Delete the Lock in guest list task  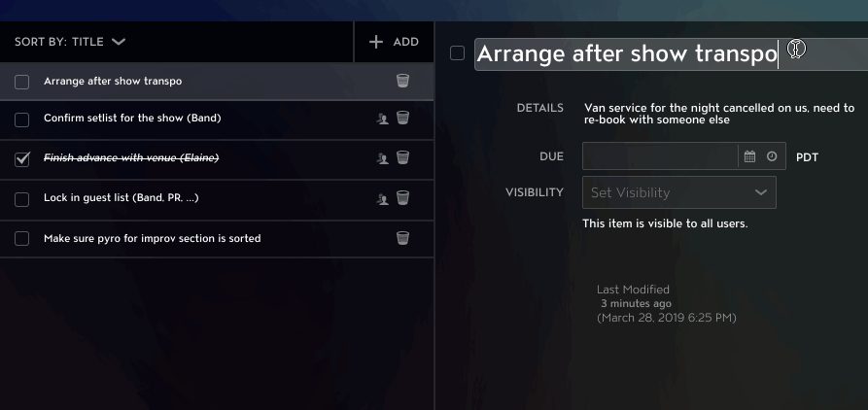[403, 197]
